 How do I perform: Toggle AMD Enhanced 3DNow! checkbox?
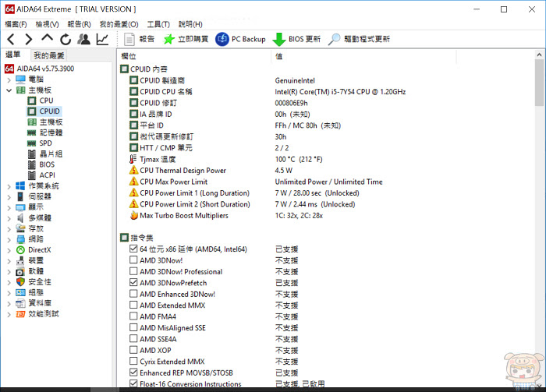click(x=133, y=294)
